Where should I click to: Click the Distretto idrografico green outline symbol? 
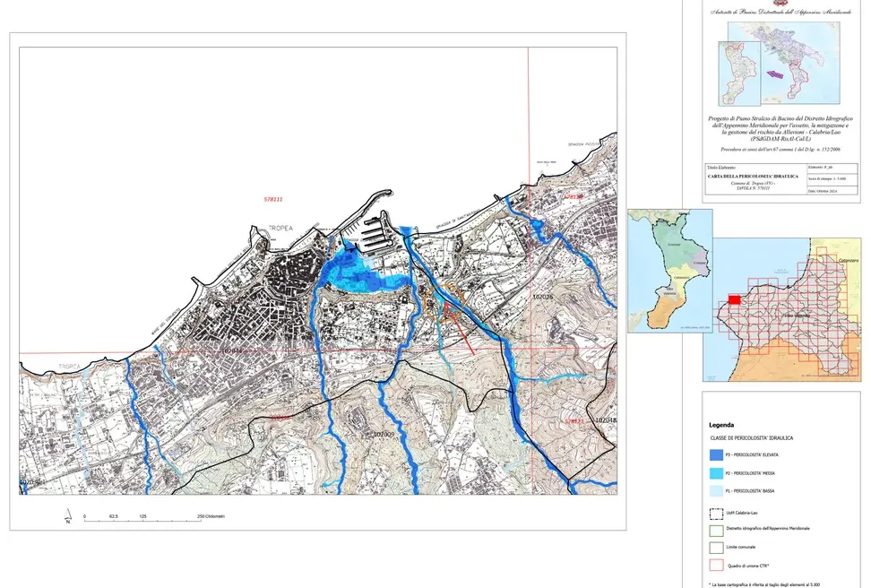pos(716,530)
